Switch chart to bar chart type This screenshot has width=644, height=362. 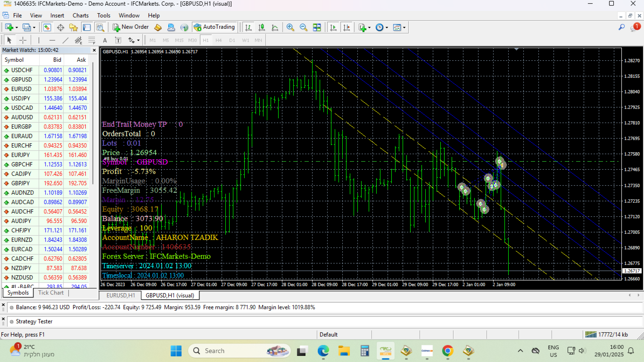point(248,27)
